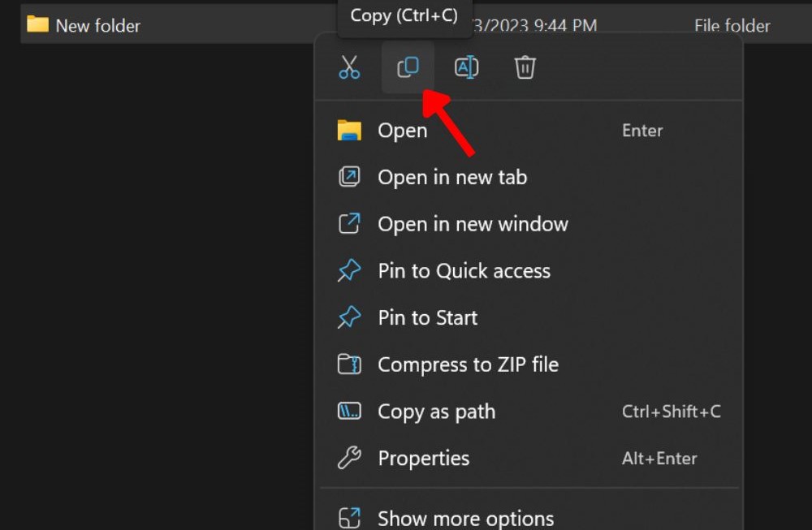Select the Cut icon

pos(349,67)
